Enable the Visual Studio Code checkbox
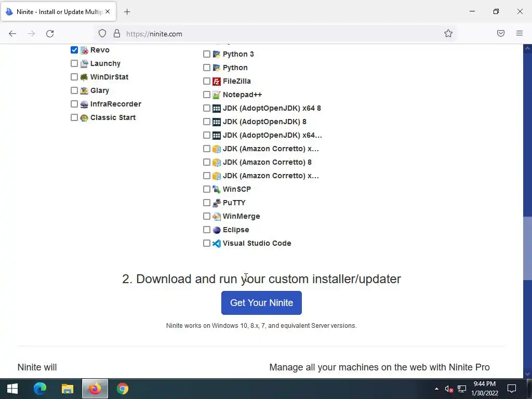Viewport: 532px width, 399px height. 207,243
